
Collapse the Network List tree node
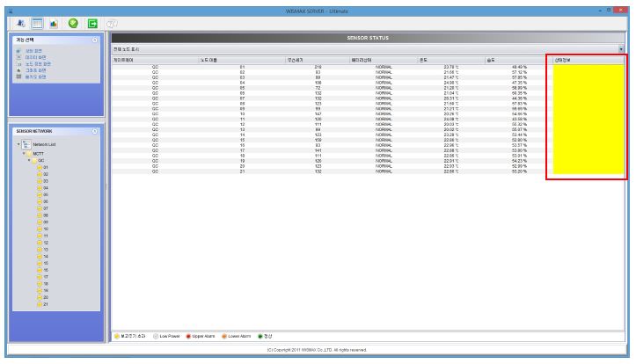point(18,144)
